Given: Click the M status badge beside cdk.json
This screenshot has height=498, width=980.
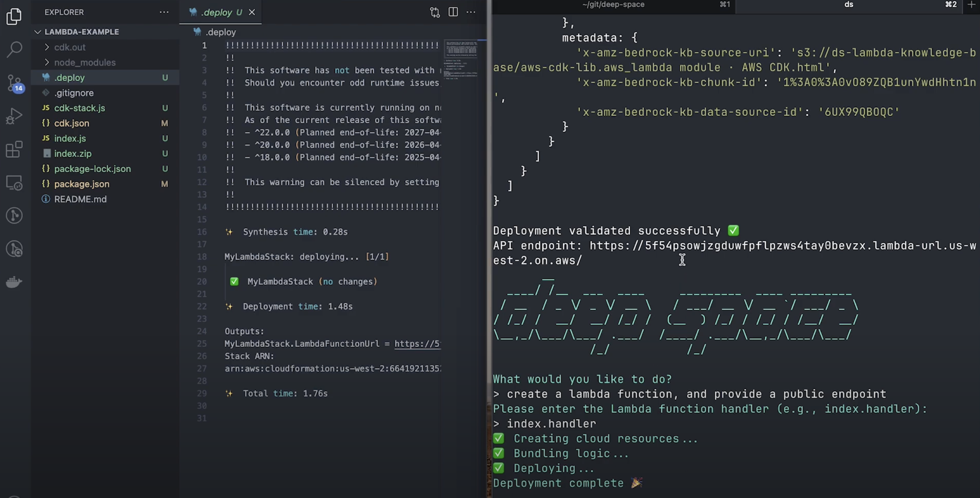Looking at the screenshot, I should tap(165, 123).
